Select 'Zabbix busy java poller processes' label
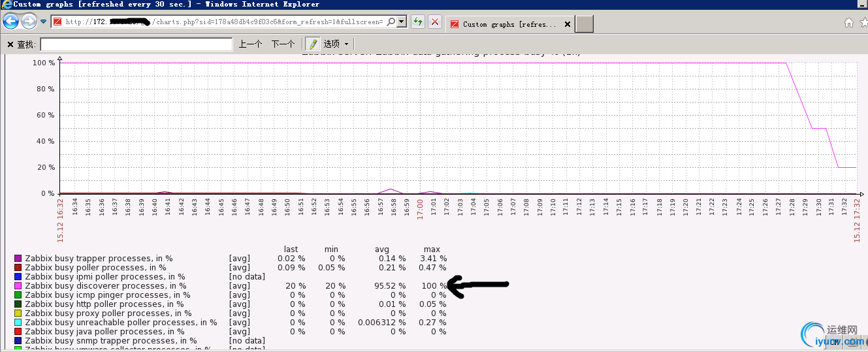Screen dimensions: 868x352 [x=104, y=332]
